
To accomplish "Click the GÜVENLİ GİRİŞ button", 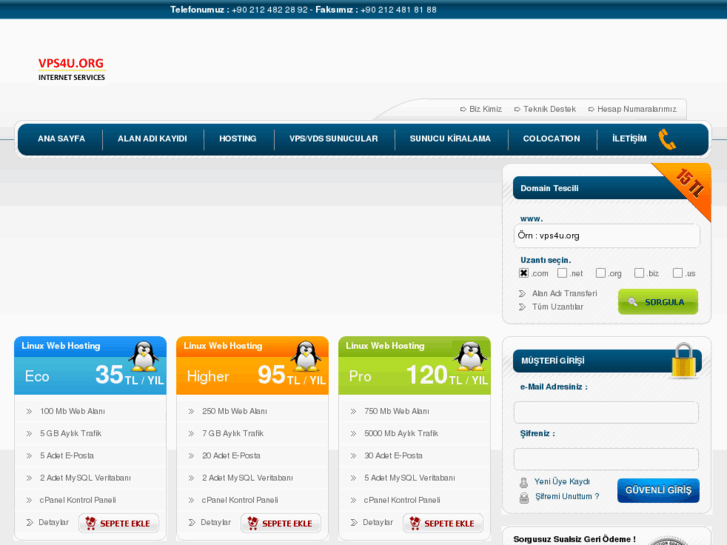I will (658, 490).
